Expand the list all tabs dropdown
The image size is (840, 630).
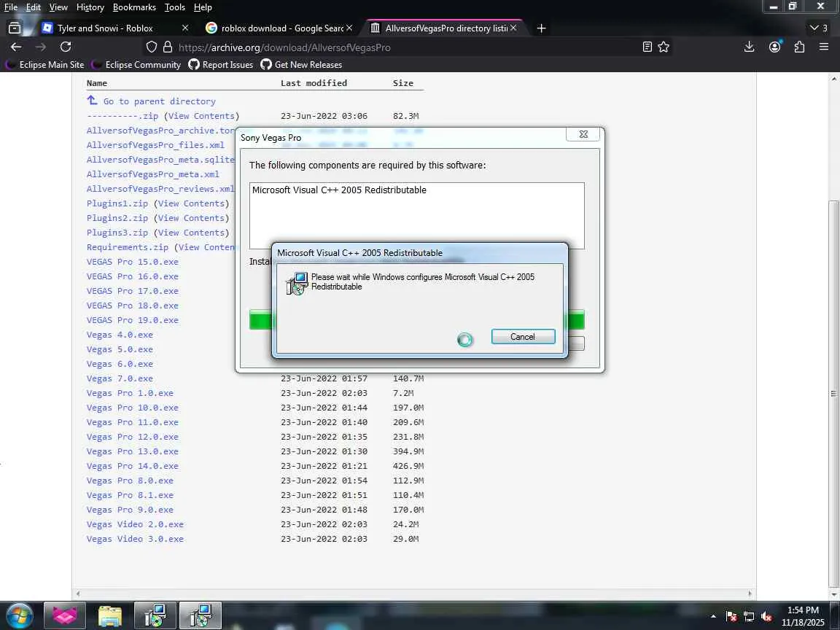[818, 28]
